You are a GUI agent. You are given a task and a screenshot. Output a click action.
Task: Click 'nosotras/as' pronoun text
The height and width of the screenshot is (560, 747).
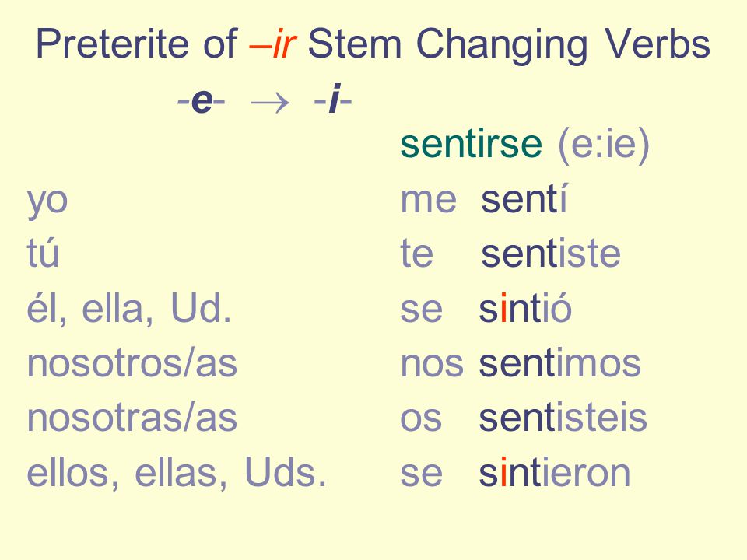pyautogui.click(x=132, y=418)
